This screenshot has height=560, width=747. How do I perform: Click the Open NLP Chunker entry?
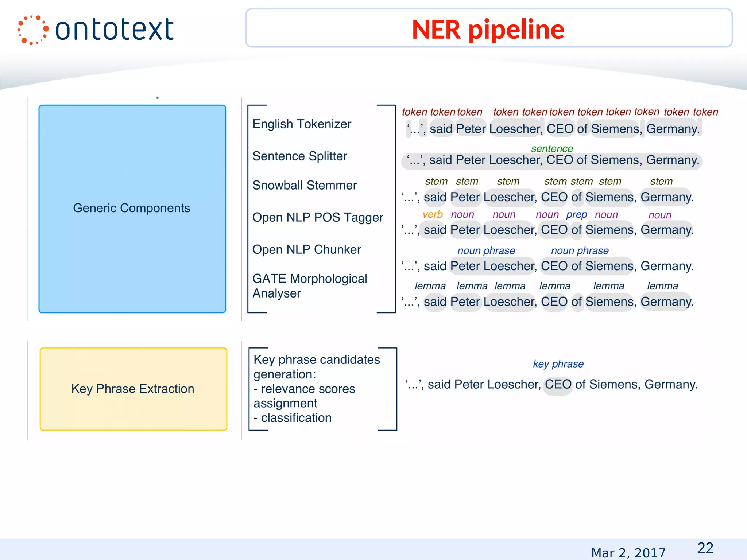click(306, 250)
